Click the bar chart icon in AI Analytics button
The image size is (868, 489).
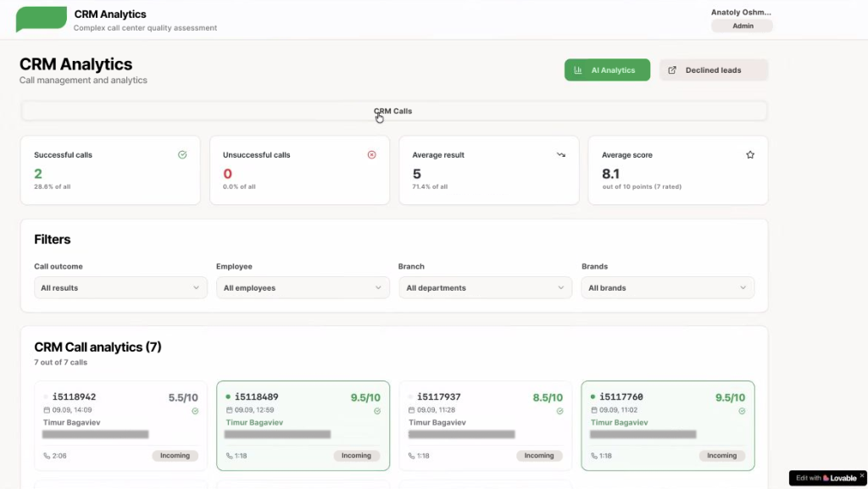coord(577,69)
